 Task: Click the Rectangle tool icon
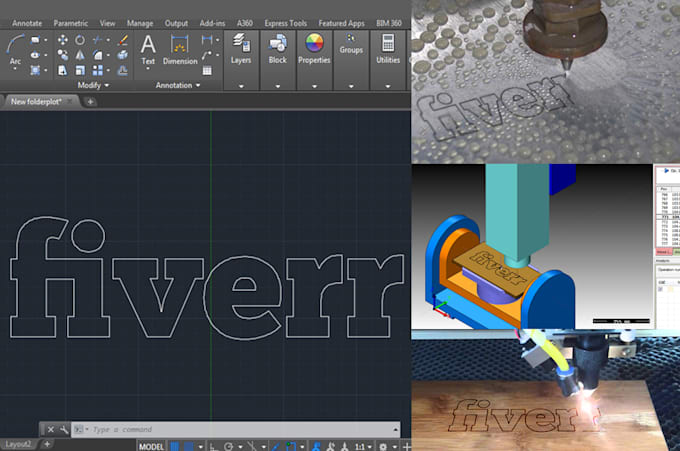pos(35,40)
